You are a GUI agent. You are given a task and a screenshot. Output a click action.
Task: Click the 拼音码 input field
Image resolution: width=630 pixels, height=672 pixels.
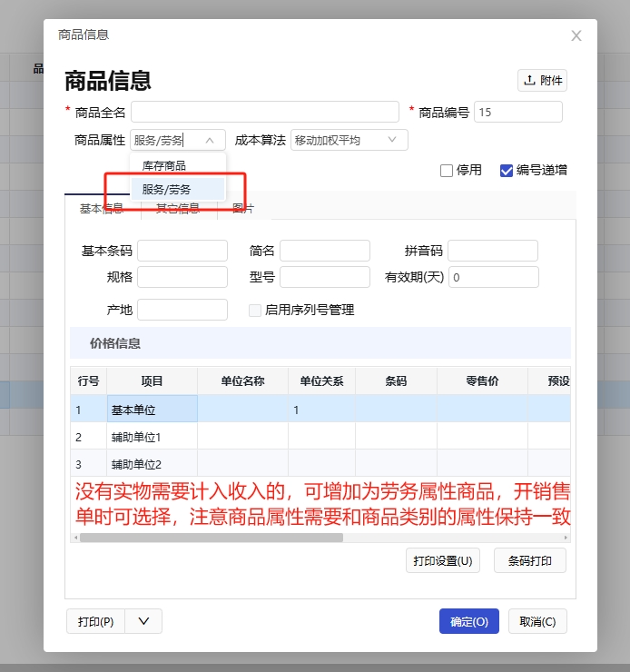(493, 251)
